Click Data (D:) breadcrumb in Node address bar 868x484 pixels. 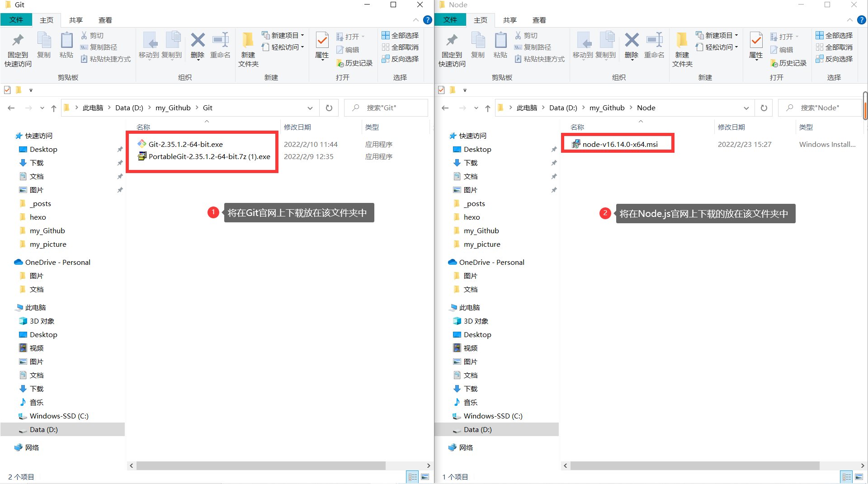(x=563, y=108)
